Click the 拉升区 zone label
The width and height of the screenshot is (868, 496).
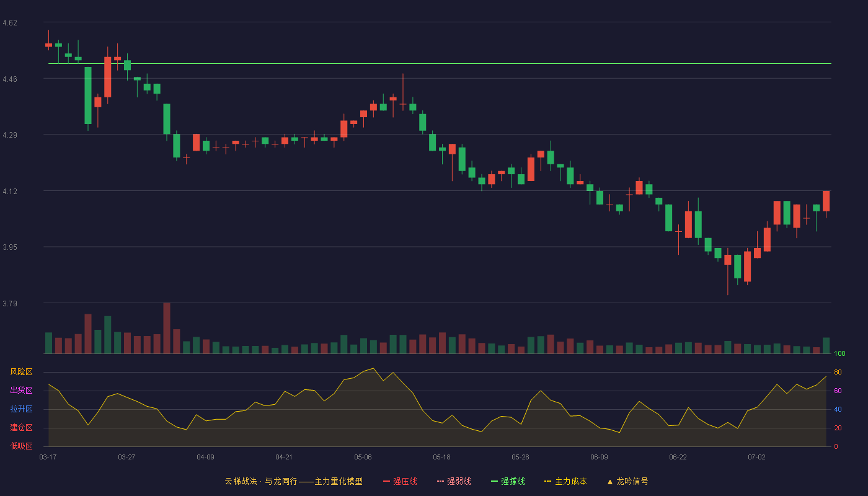[21, 409]
